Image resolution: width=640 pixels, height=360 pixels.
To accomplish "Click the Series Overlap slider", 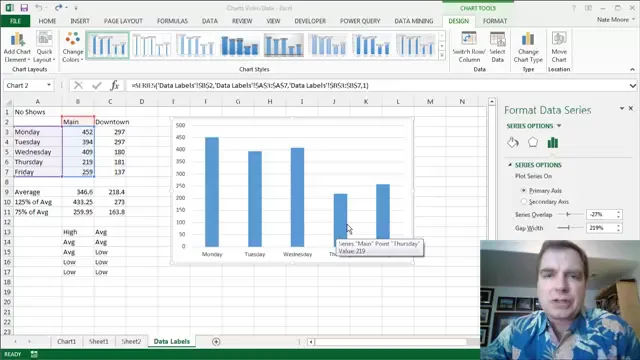I will 569,214.
